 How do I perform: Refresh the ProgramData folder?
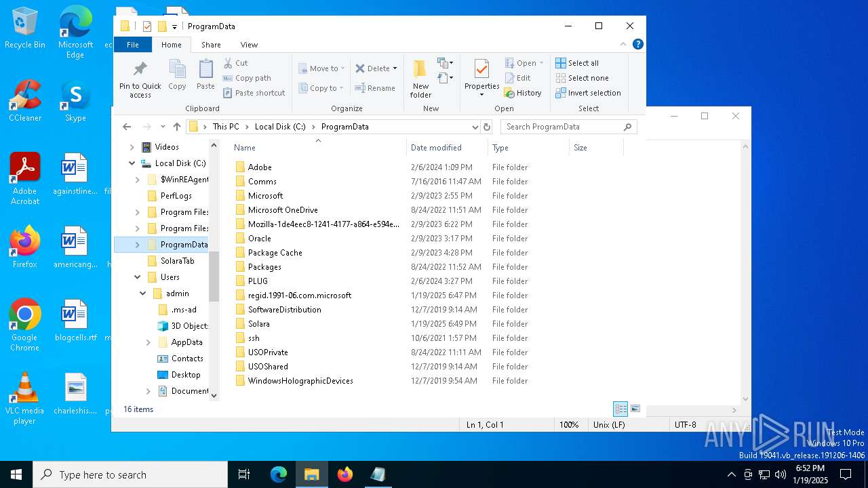pos(486,127)
